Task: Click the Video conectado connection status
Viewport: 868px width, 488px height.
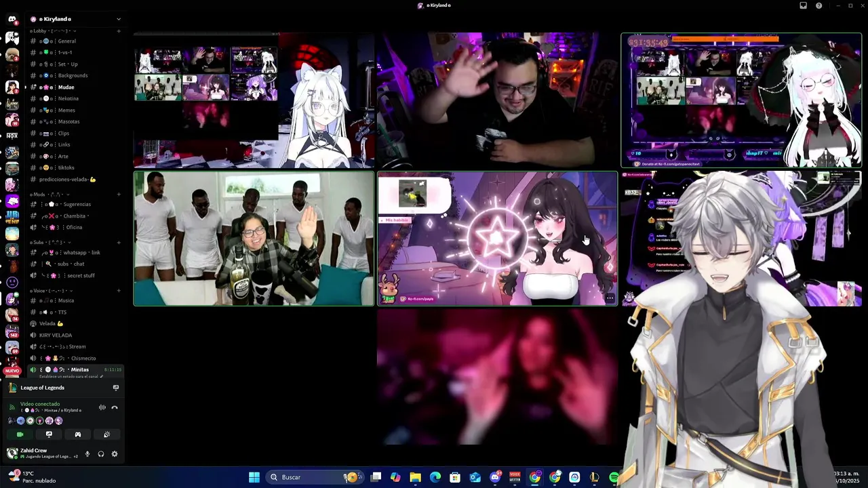Action: [x=40, y=404]
